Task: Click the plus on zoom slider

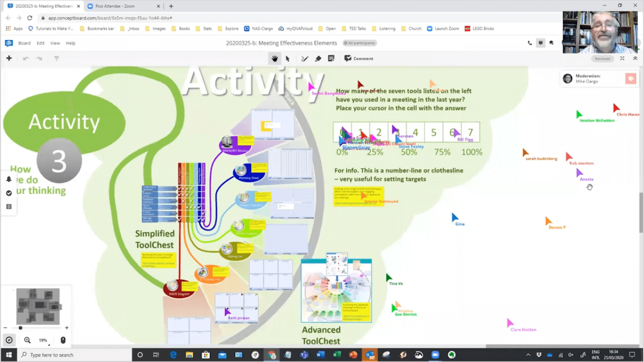Action: 67,328
